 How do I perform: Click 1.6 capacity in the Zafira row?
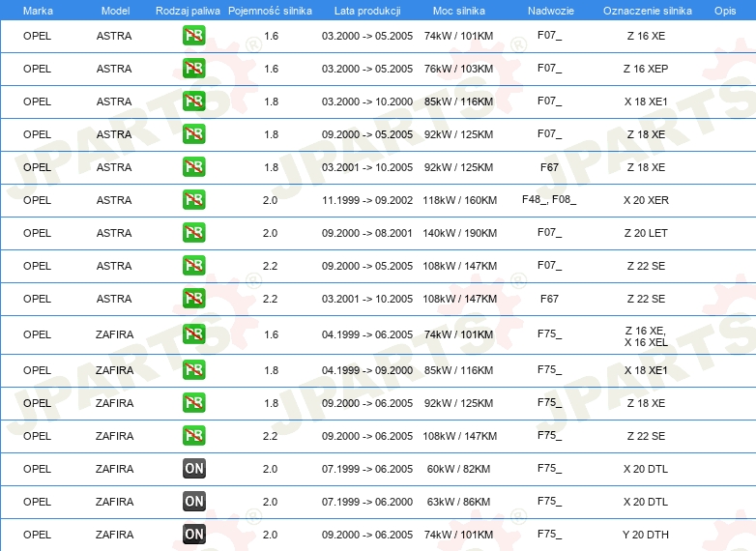point(271,334)
